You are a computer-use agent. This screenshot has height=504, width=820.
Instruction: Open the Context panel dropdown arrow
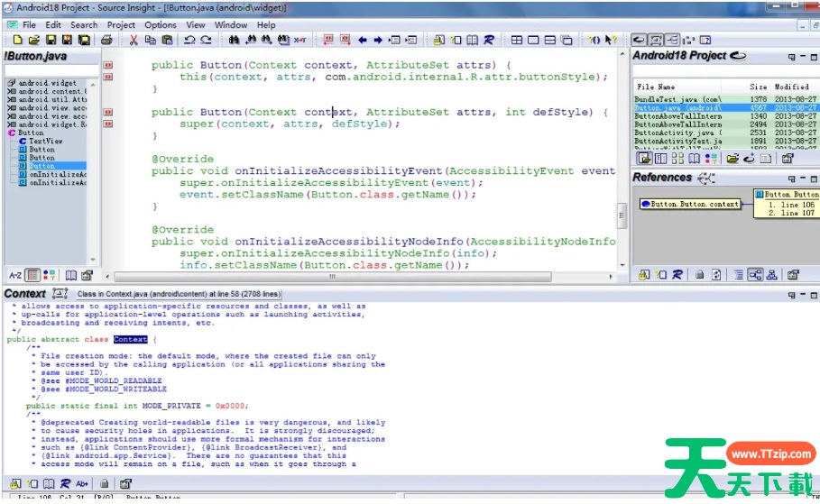pos(791,295)
